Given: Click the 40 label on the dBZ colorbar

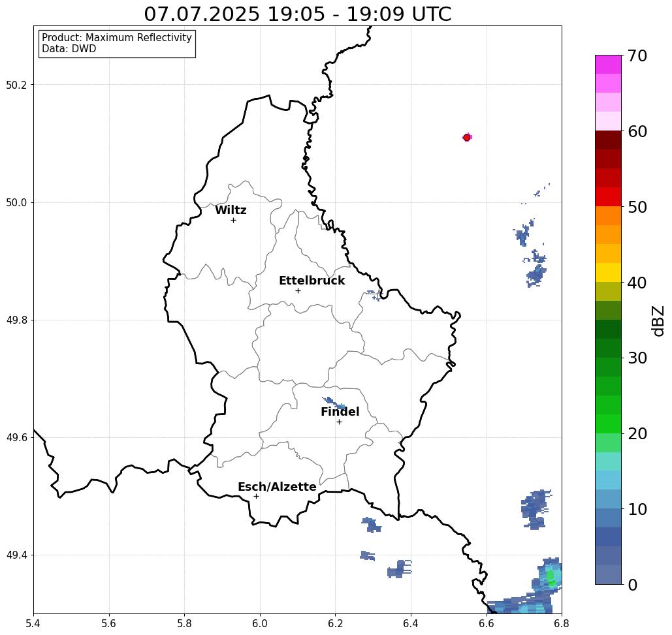Looking at the screenshot, I should (x=637, y=283).
